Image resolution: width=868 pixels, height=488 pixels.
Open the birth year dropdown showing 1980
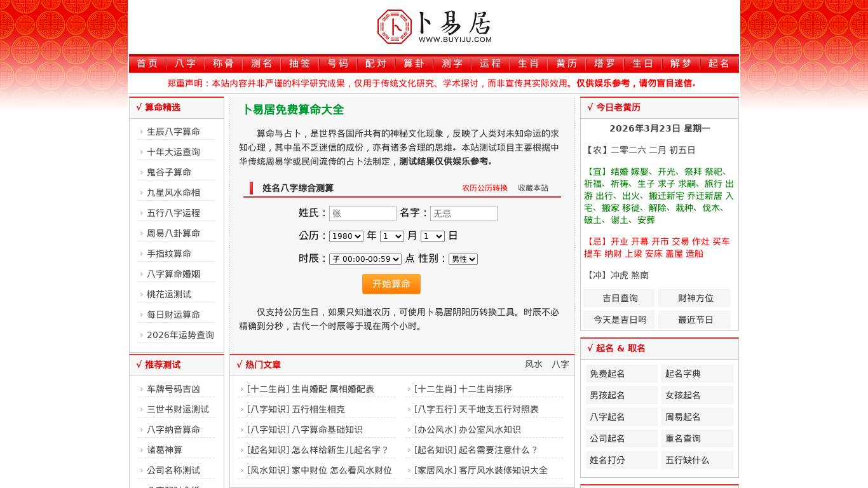(346, 236)
